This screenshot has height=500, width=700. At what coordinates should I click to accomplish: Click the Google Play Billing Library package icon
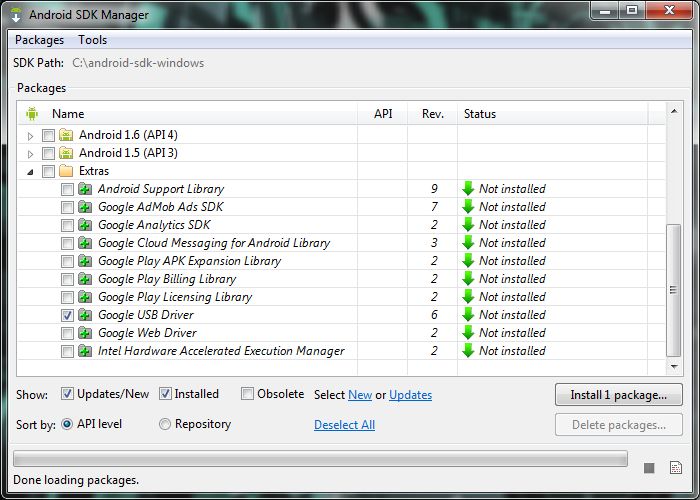coord(85,279)
